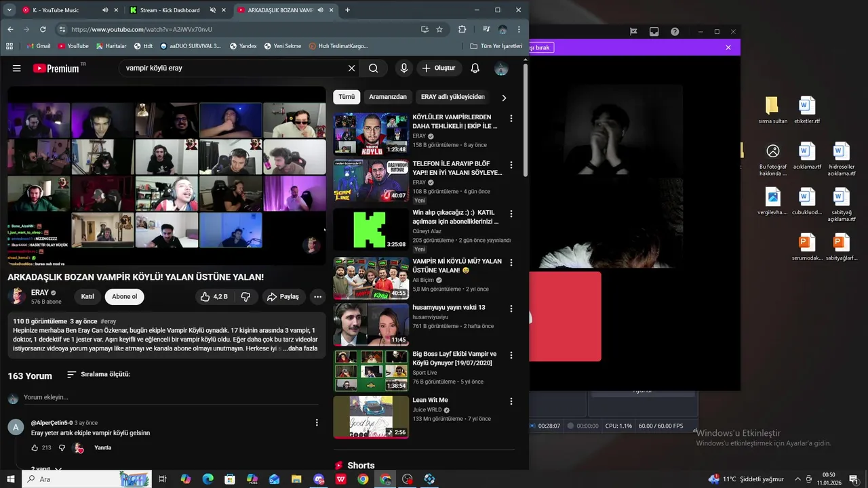Click the Oluştur create button

click(438, 68)
